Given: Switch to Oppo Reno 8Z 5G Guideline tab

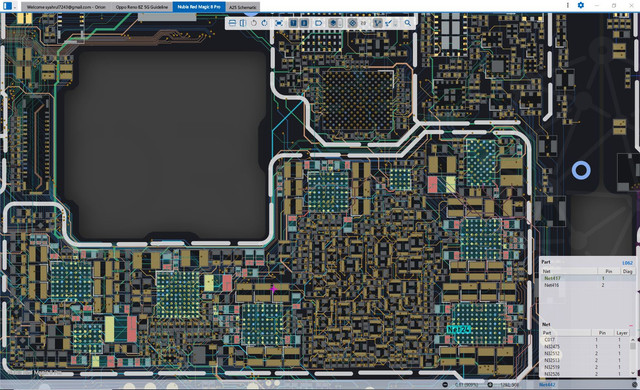Looking at the screenshot, I should click(142, 7).
